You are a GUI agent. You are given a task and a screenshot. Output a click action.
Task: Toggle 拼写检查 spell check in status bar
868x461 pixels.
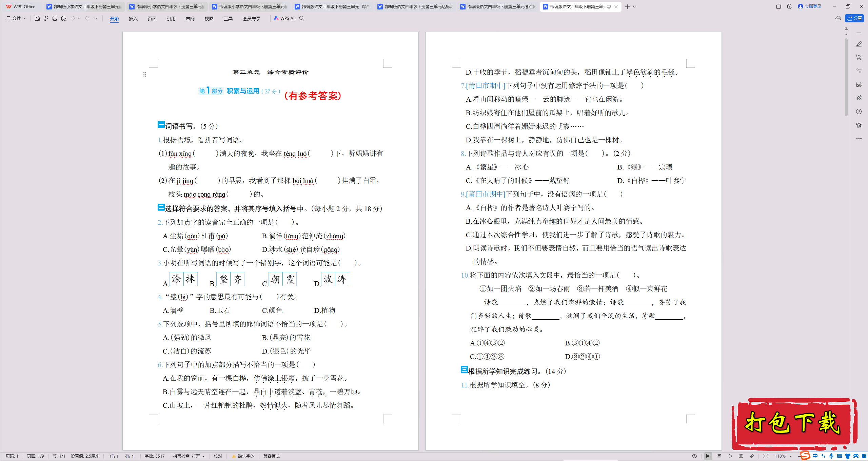tap(189, 456)
